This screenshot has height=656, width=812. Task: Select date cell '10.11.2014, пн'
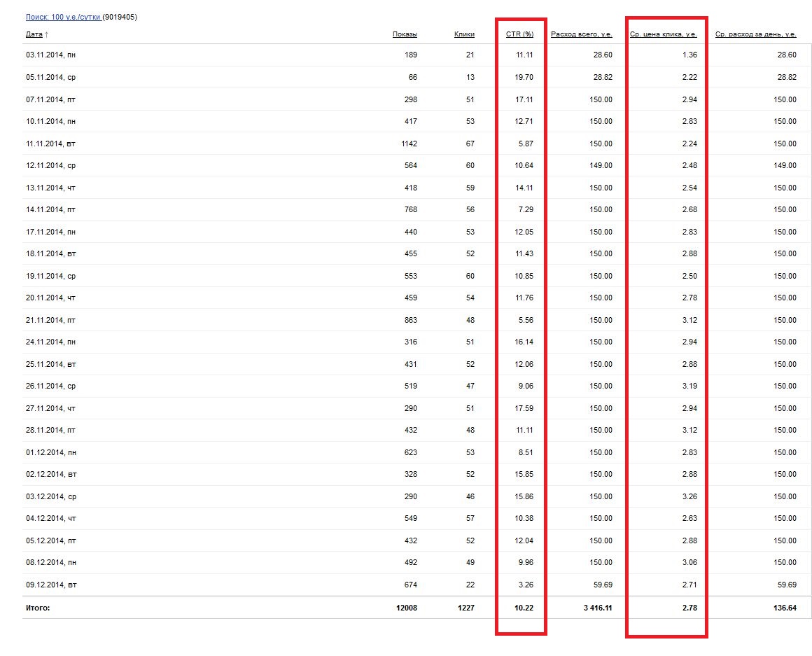[x=50, y=121]
